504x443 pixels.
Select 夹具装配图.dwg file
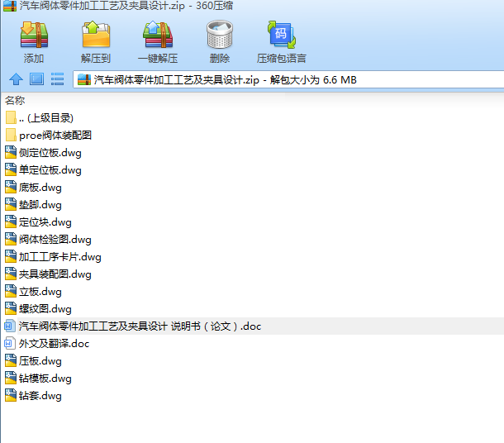click(48, 274)
